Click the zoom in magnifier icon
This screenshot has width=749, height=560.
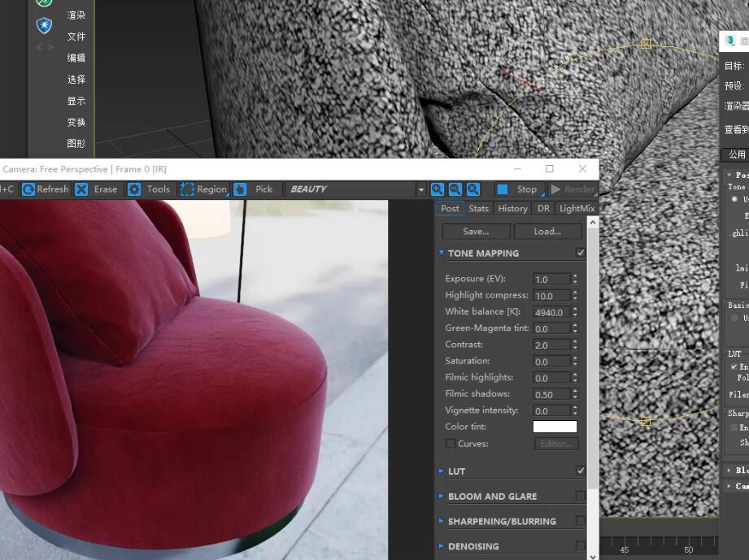tap(437, 189)
